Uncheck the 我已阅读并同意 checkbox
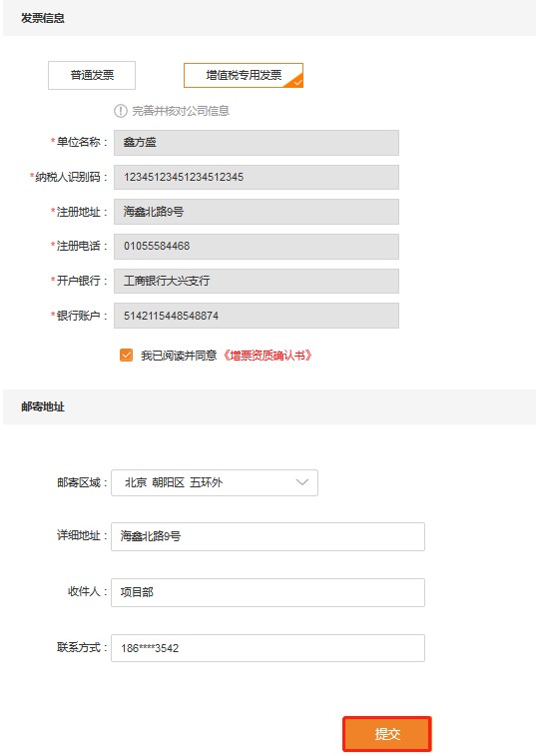536x756 pixels. pyautogui.click(x=127, y=356)
